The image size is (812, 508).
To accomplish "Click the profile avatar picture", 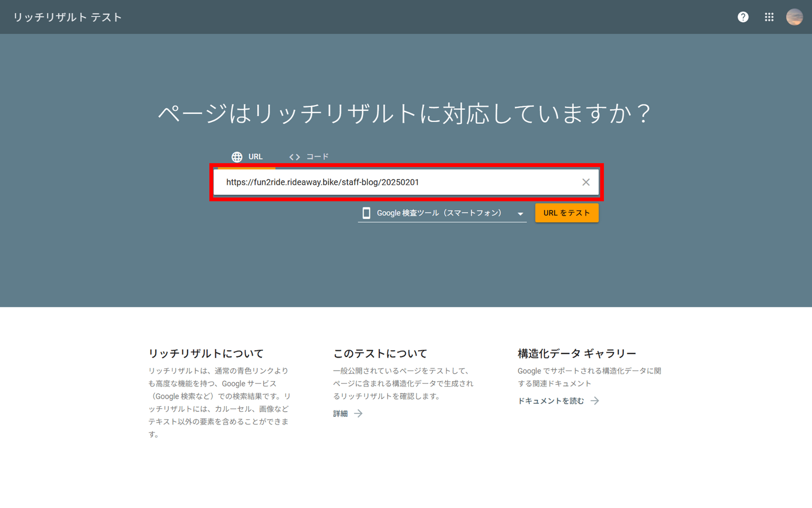I will coord(794,17).
